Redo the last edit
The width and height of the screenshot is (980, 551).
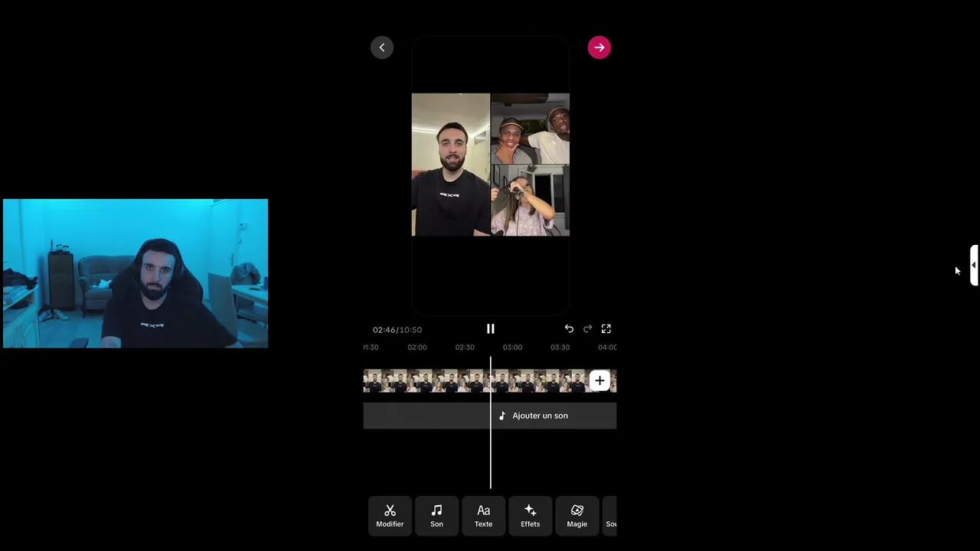coord(587,329)
